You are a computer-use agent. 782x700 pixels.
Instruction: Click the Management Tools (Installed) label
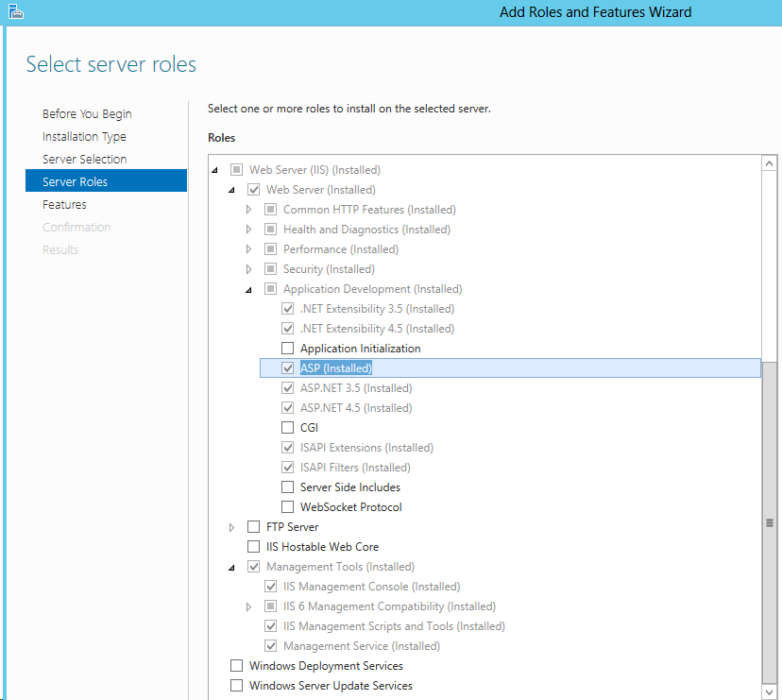click(340, 566)
